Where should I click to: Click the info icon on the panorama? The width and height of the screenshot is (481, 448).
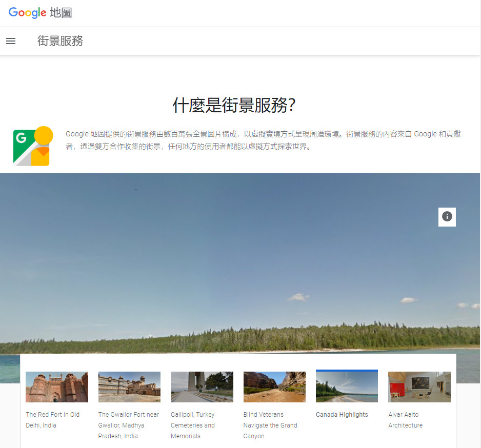tap(447, 216)
